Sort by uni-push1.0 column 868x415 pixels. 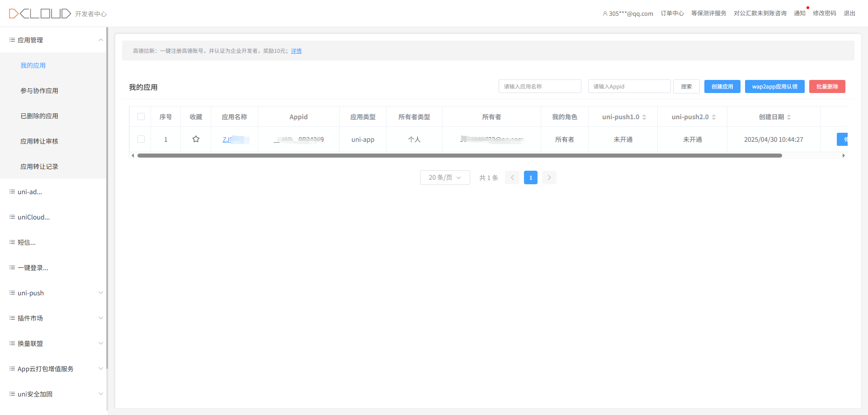644,117
